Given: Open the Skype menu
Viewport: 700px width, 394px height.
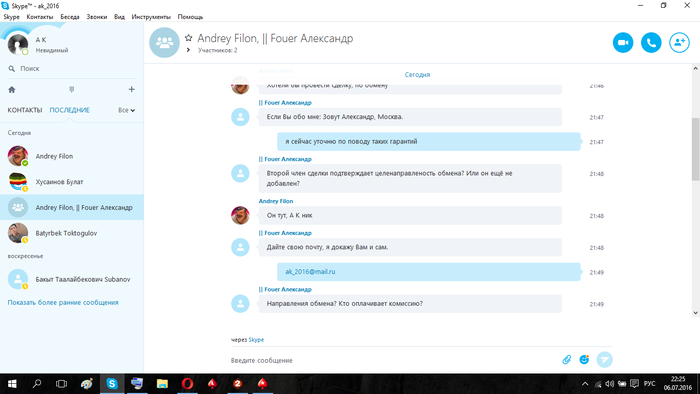Looking at the screenshot, I should click(x=12, y=17).
